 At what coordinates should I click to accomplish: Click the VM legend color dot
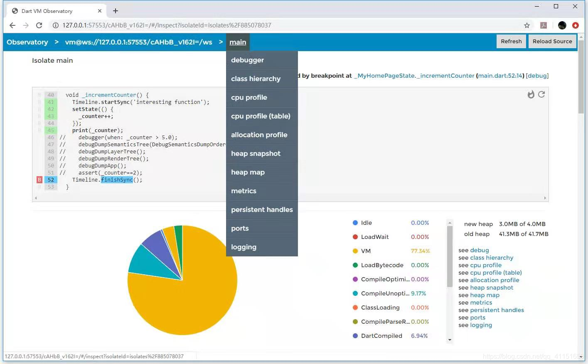(355, 251)
